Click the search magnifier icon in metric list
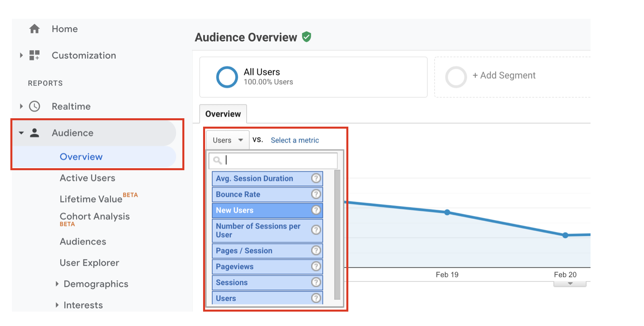The image size is (644, 326). (x=217, y=160)
